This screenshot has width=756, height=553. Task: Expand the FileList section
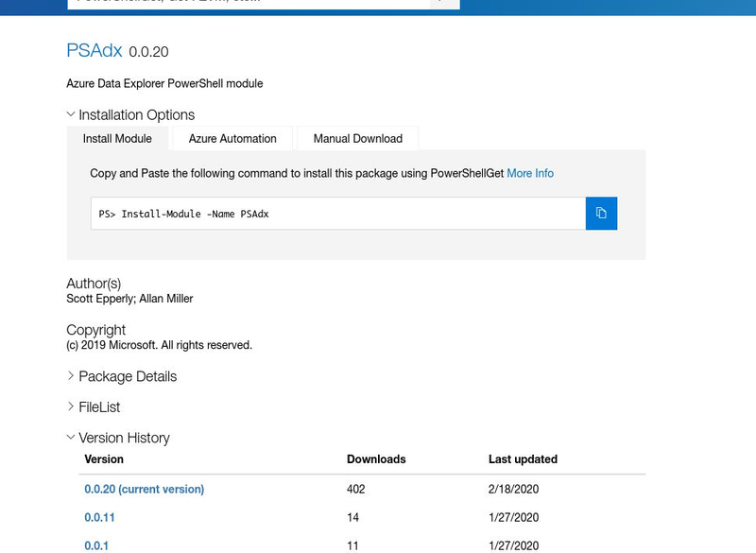tap(94, 406)
